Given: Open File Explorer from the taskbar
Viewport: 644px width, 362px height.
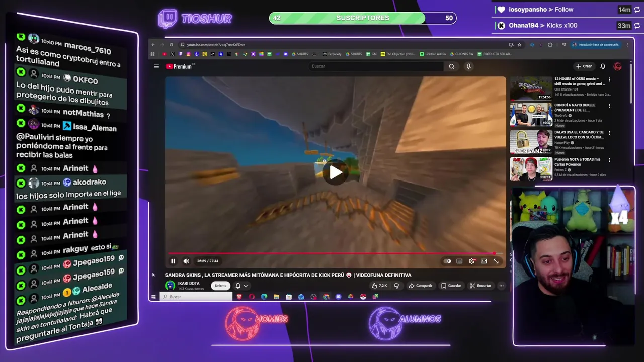Looking at the screenshot, I should click(276, 297).
